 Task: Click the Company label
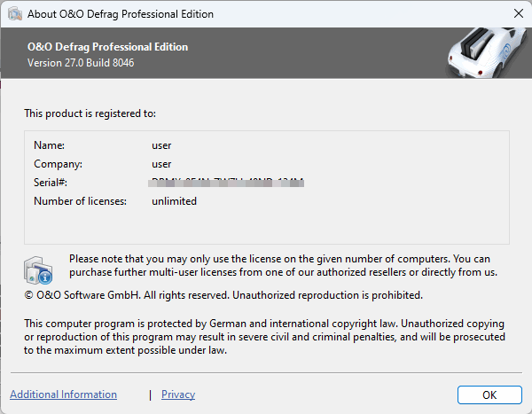click(x=58, y=164)
